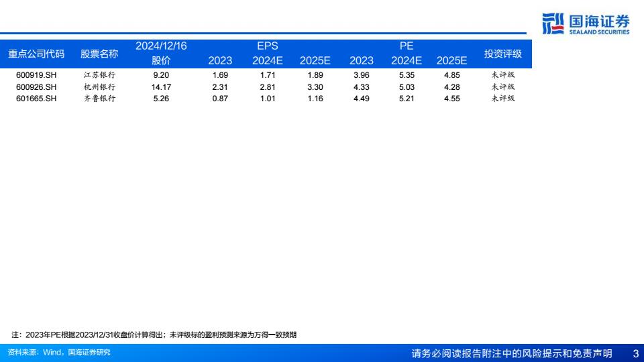Screen dimensions: 644x362
Task: Click the risk disclaimer text in footer
Action: click(512, 353)
